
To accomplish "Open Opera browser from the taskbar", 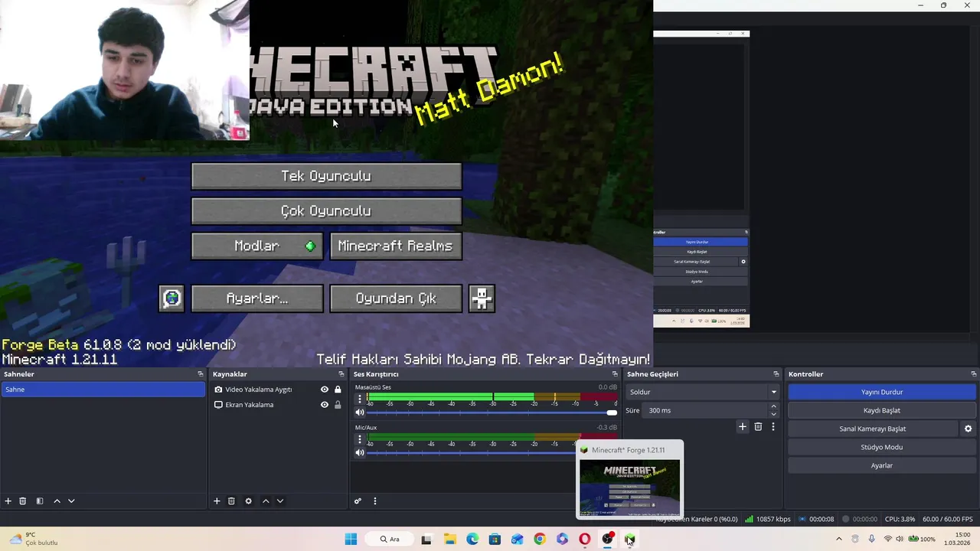I will tap(585, 540).
